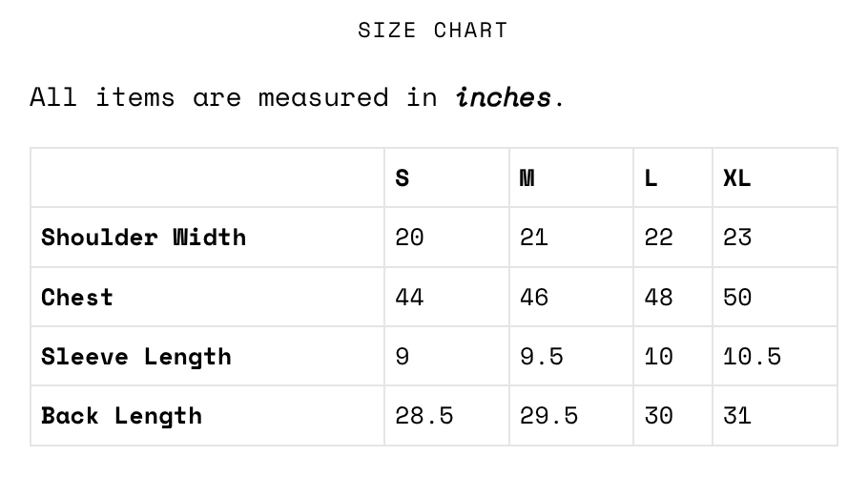Select the Chest row label

tap(77, 297)
